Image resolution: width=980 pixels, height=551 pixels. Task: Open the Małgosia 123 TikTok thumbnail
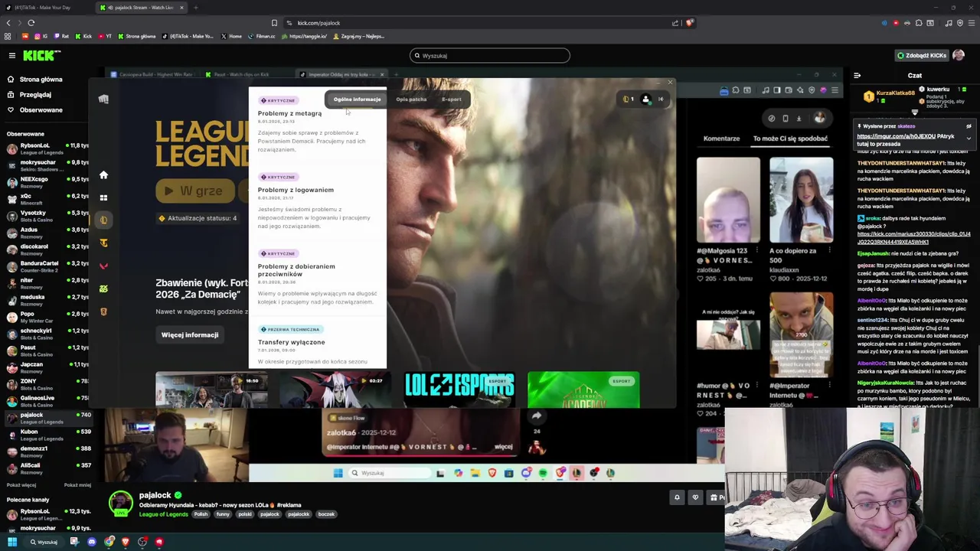728,200
